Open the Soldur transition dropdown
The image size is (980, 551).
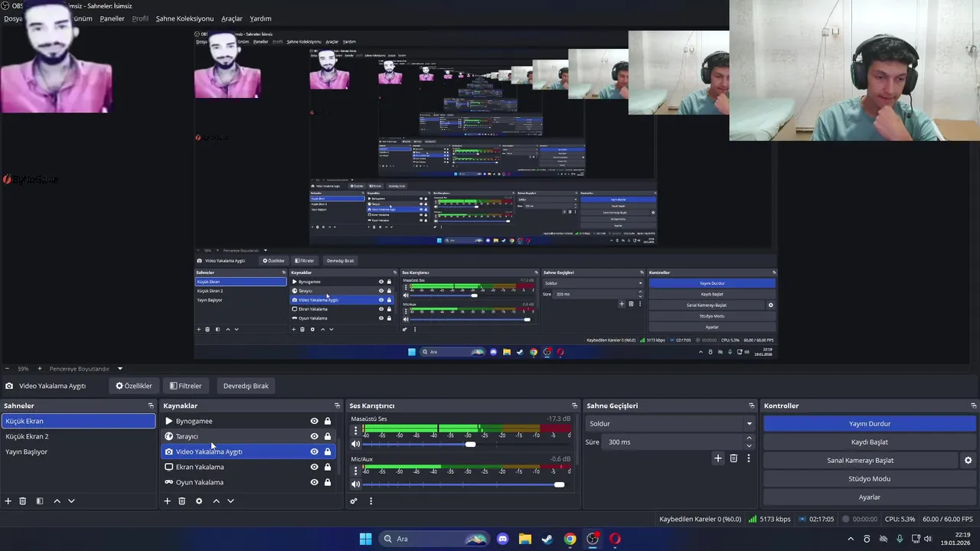pos(671,423)
